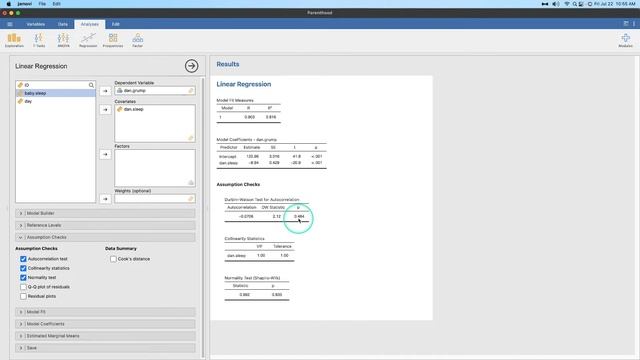Click the Normality Test (Shapiro-Wilk) table title
640x360 pixels.
coord(252,278)
